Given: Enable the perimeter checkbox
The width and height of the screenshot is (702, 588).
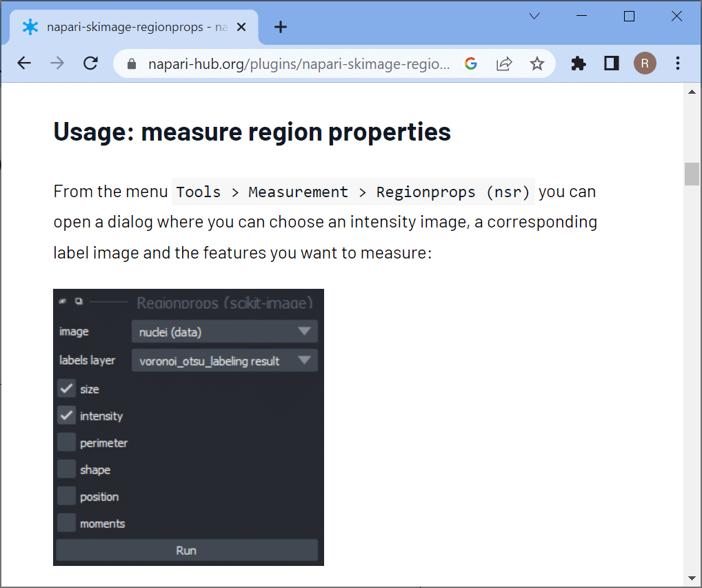Looking at the screenshot, I should [67, 443].
